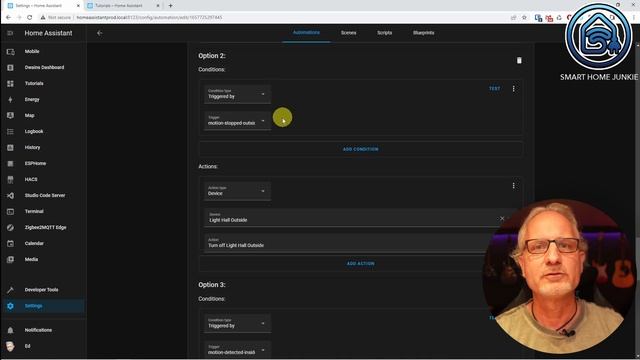Open Action dropdown Turn off Light Hall Outside

click(355, 243)
